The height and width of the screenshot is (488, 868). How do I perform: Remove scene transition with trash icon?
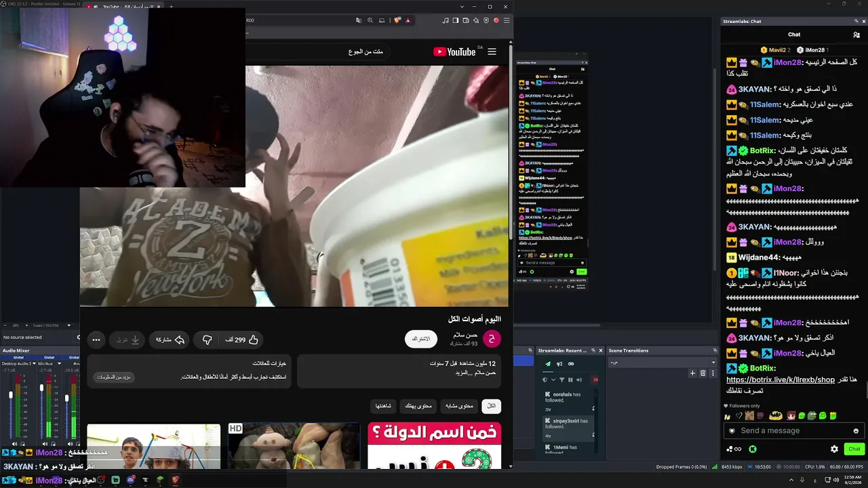pyautogui.click(x=703, y=373)
